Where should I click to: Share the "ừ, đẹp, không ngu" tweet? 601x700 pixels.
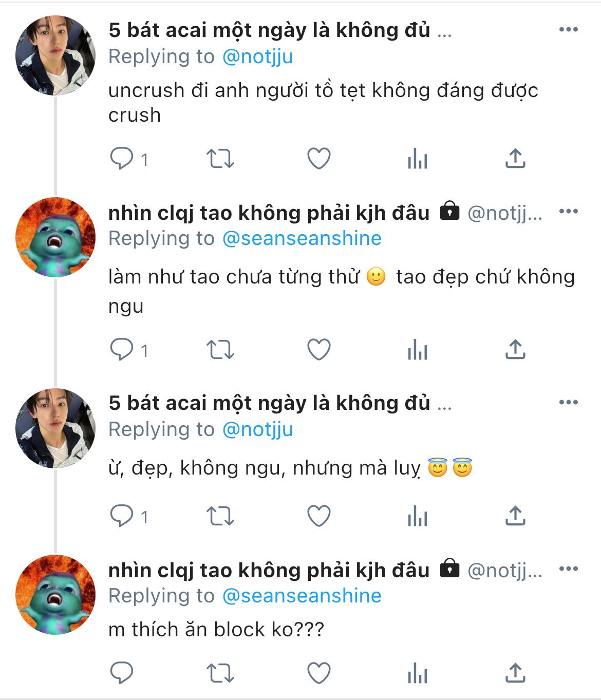[515, 516]
